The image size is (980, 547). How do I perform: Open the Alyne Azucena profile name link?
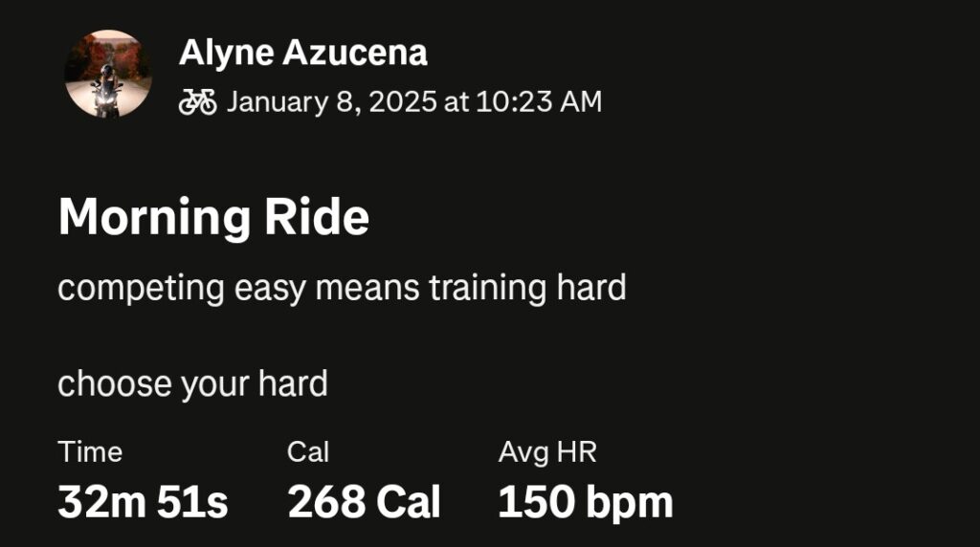tap(302, 54)
